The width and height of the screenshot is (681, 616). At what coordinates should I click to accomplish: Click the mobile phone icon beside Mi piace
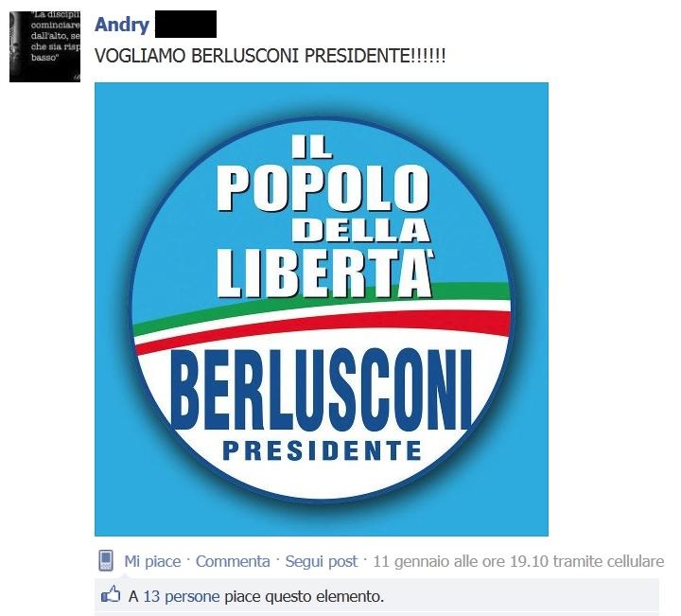pos(106,560)
